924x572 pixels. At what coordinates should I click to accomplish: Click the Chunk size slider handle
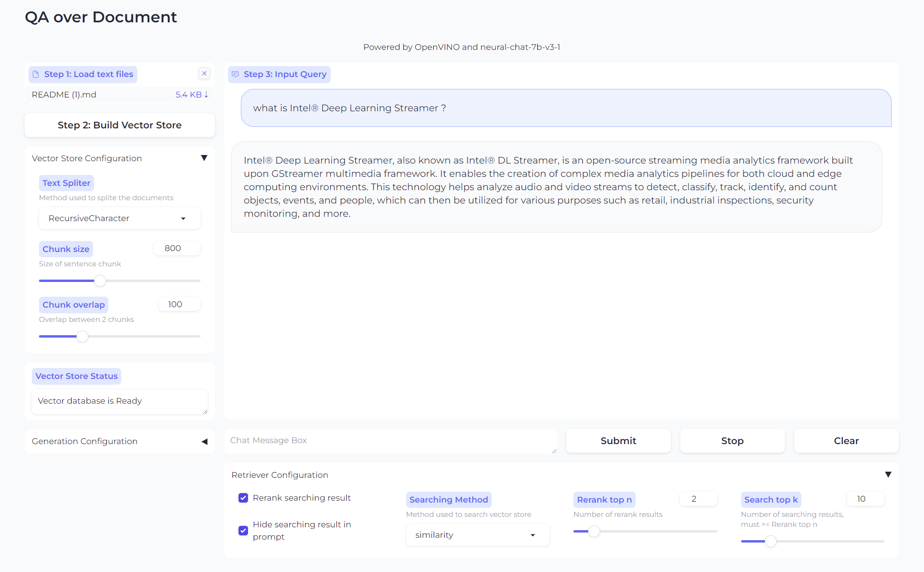click(x=100, y=281)
